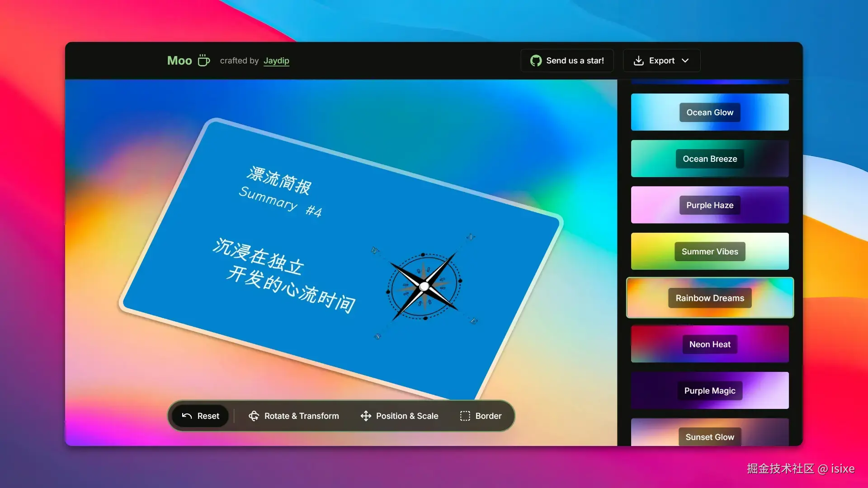Click the Rotate & Transform icon
Screen dimensions: 868x488
pyautogui.click(x=254, y=416)
